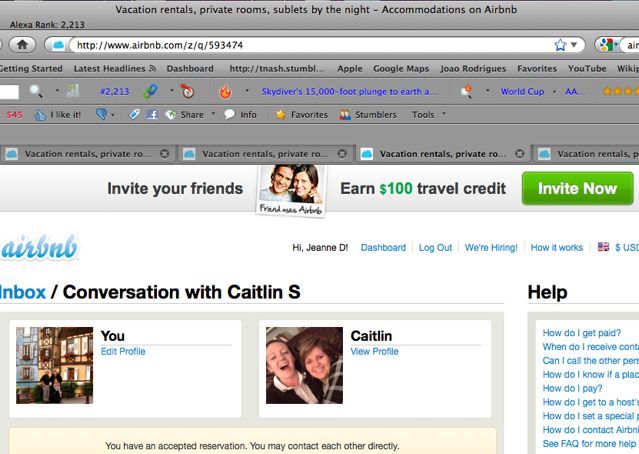Open the Share dropdown arrow
Image resolution: width=639 pixels, height=454 pixels.
pos(213,114)
